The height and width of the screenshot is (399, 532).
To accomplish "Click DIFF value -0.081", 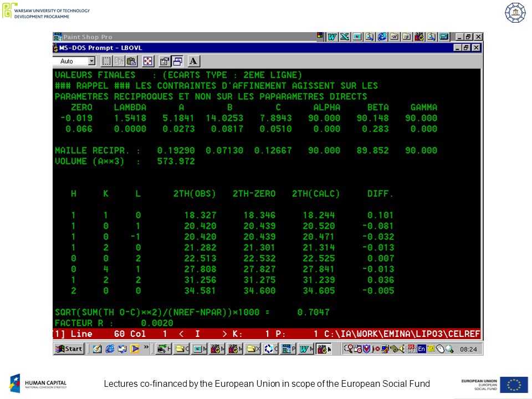I will [x=378, y=226].
